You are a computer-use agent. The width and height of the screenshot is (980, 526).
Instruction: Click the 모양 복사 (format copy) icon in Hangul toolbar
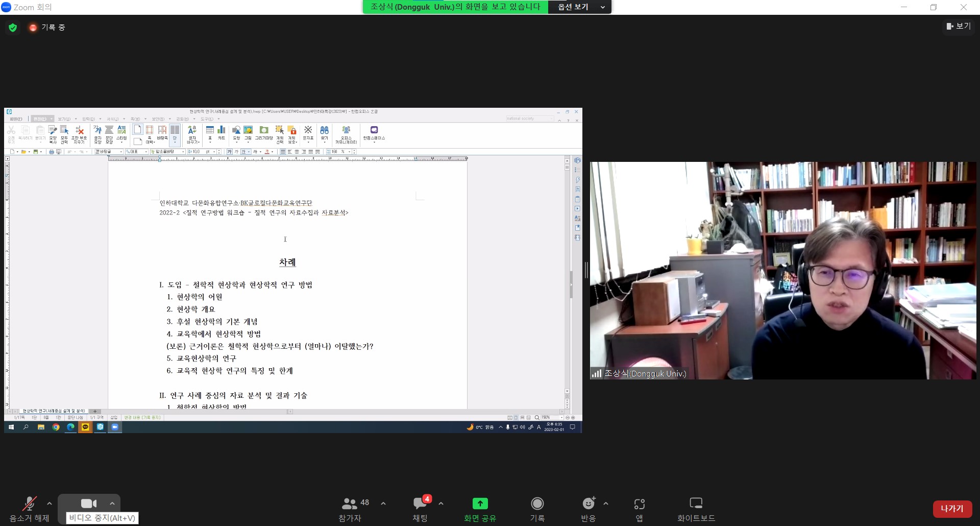53,134
